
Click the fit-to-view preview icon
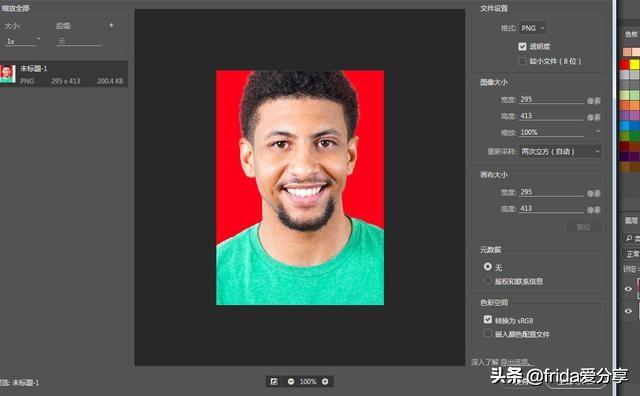274,381
